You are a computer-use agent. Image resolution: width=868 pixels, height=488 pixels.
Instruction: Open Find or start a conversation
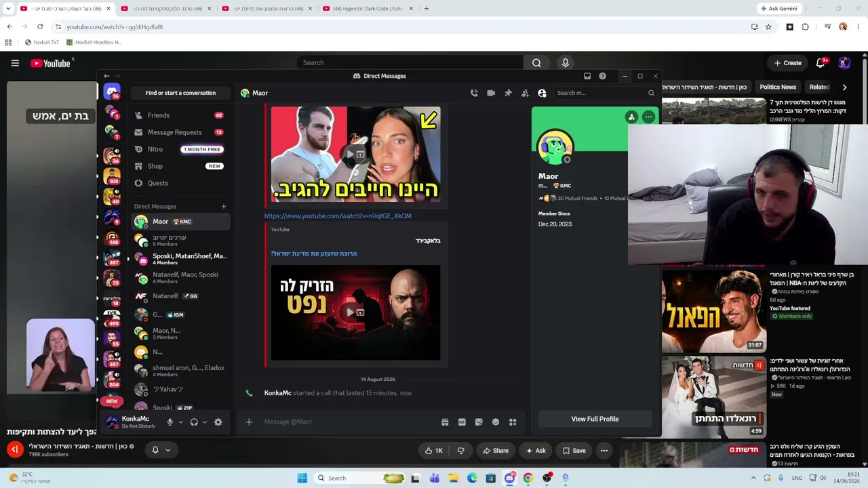coord(180,93)
